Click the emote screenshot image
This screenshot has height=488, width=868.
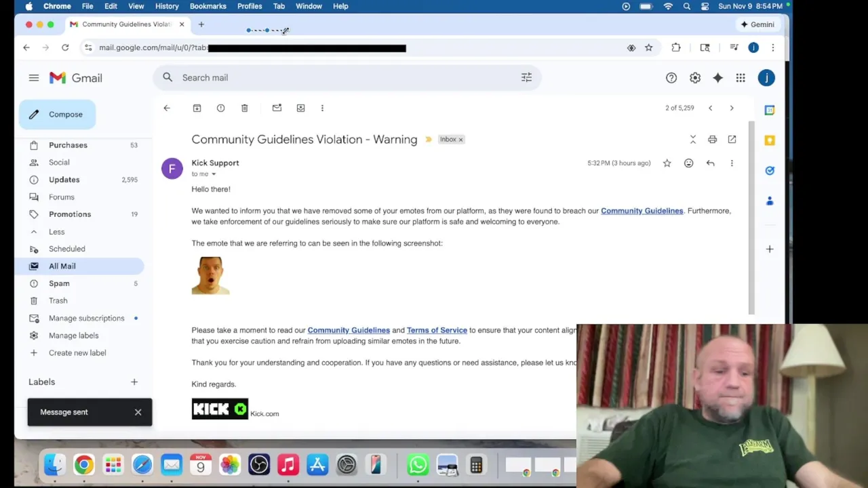[x=210, y=275]
